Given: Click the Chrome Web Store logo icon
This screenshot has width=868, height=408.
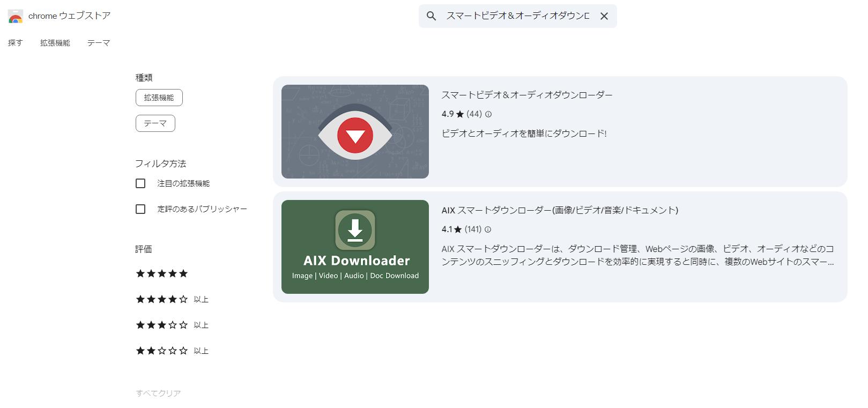Looking at the screenshot, I should pos(16,17).
